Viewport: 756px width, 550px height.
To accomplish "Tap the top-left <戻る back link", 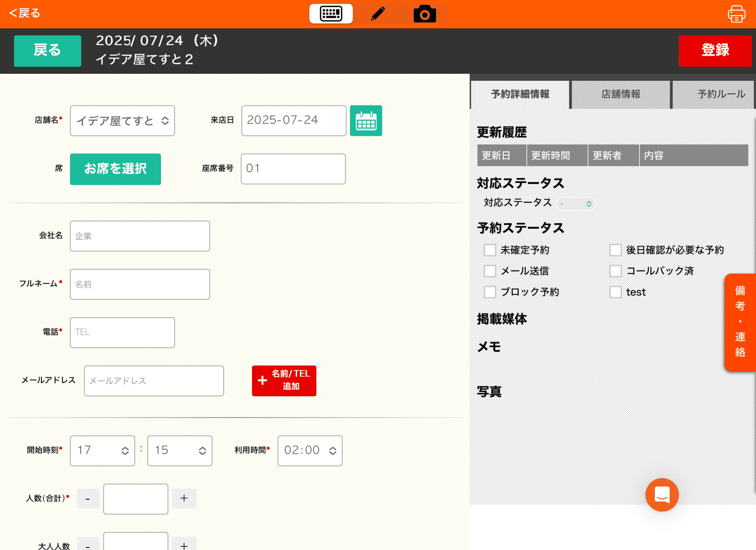I will tap(24, 13).
